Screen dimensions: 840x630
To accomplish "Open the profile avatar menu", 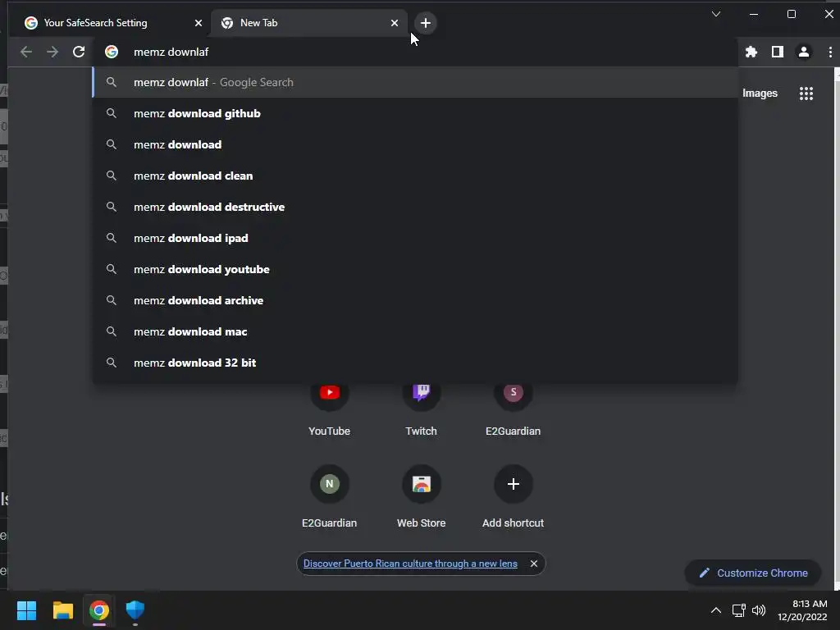I will coord(804,52).
